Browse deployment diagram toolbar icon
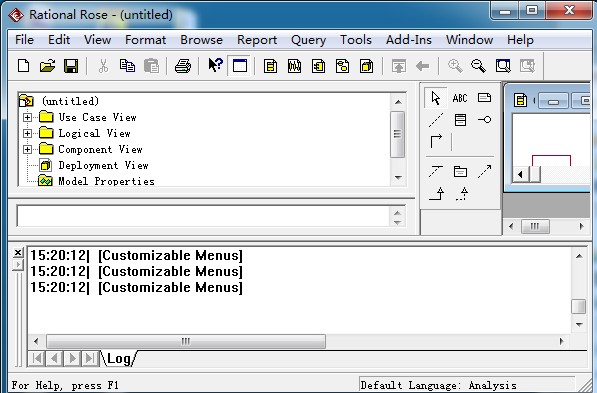 [x=366, y=66]
